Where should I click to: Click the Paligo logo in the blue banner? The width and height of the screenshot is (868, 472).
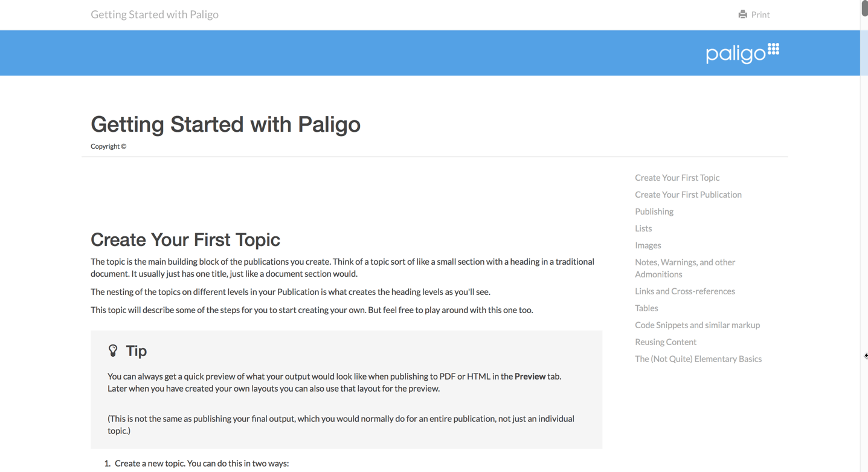742,53
